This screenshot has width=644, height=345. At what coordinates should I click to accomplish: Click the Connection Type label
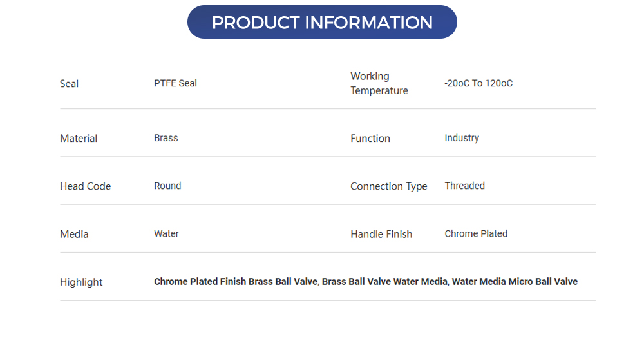click(x=388, y=186)
